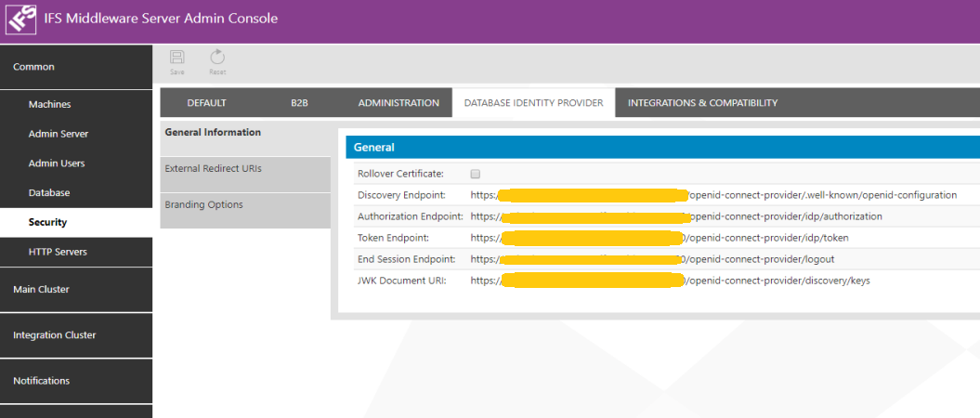The height and width of the screenshot is (418, 980).
Task: Select the ADMINISTRATION tab
Action: (399, 103)
